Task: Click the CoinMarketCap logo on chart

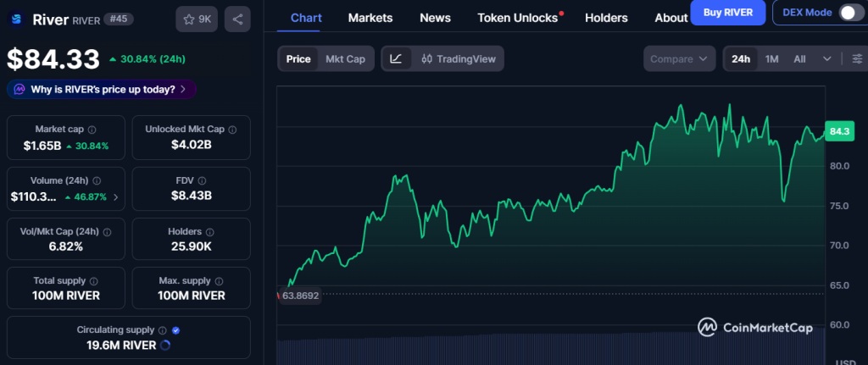Action: (x=755, y=328)
